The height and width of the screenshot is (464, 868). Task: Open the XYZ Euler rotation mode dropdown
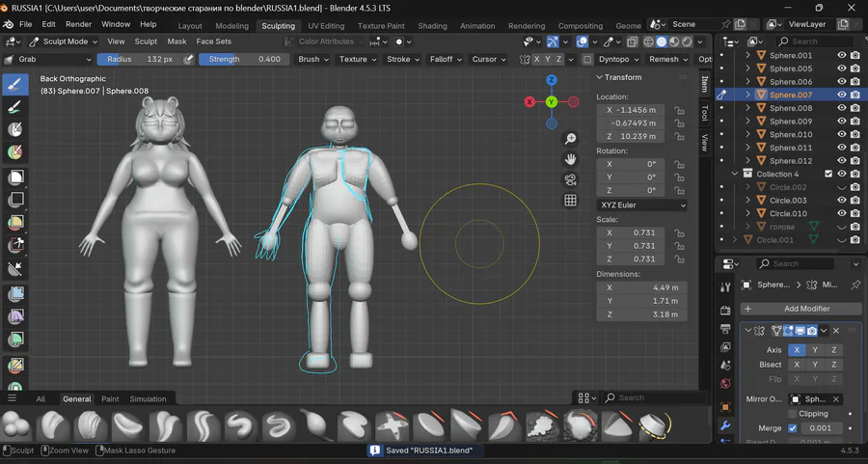642,205
